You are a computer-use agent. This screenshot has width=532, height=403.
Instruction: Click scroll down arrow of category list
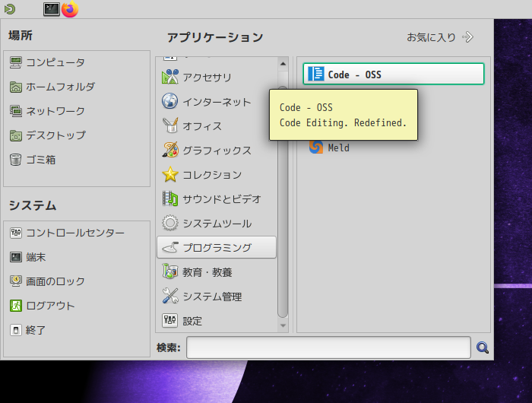pos(283,325)
